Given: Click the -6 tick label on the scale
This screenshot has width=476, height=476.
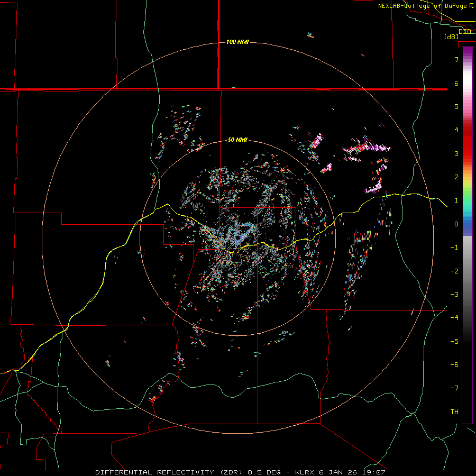Looking at the screenshot, I should point(454,364).
